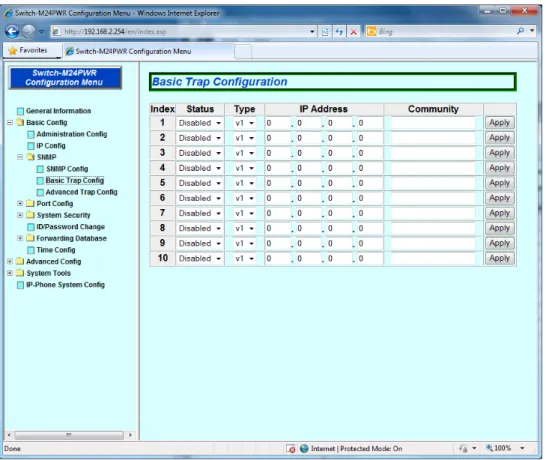Click the pop-up blocked icon in status bar

coord(290,449)
